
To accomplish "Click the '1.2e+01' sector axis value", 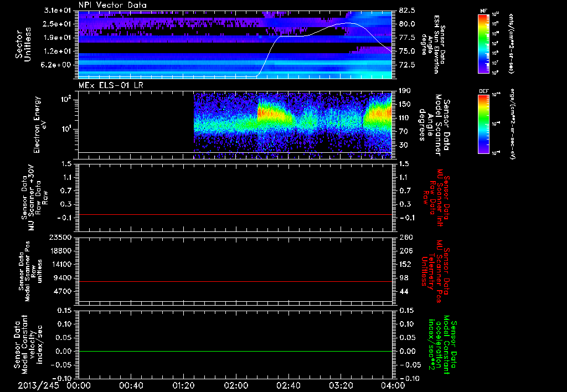I will [x=58, y=51].
